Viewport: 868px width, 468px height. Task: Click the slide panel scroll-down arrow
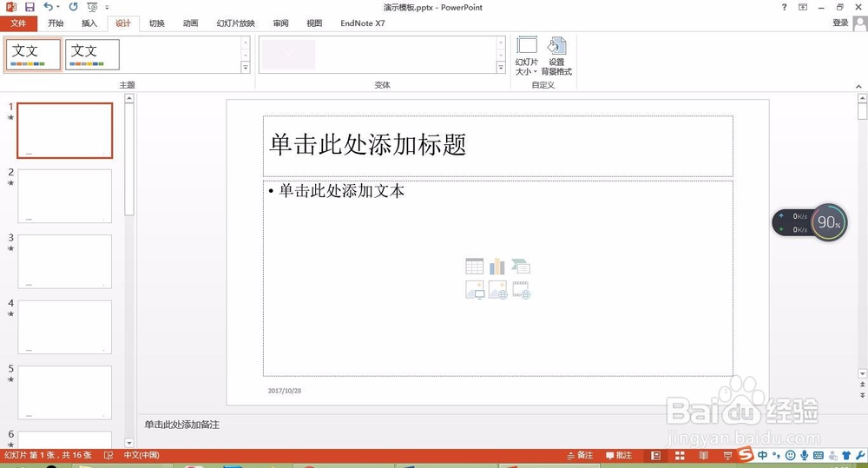tap(129, 443)
